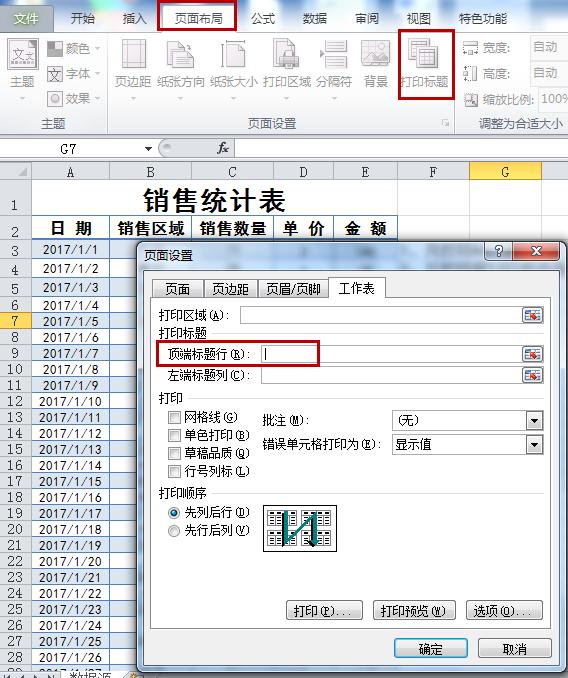Click the 销售区域 header cell

click(x=150, y=227)
